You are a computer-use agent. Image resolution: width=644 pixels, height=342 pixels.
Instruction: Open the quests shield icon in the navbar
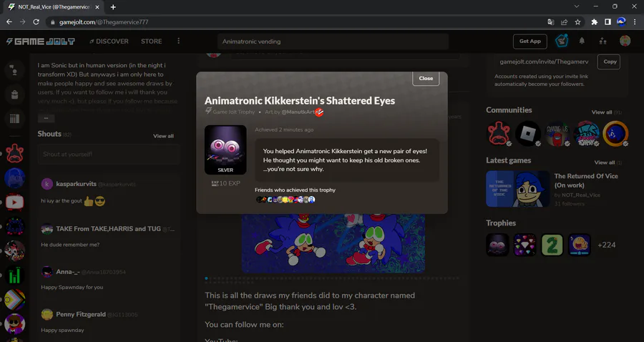(562, 41)
